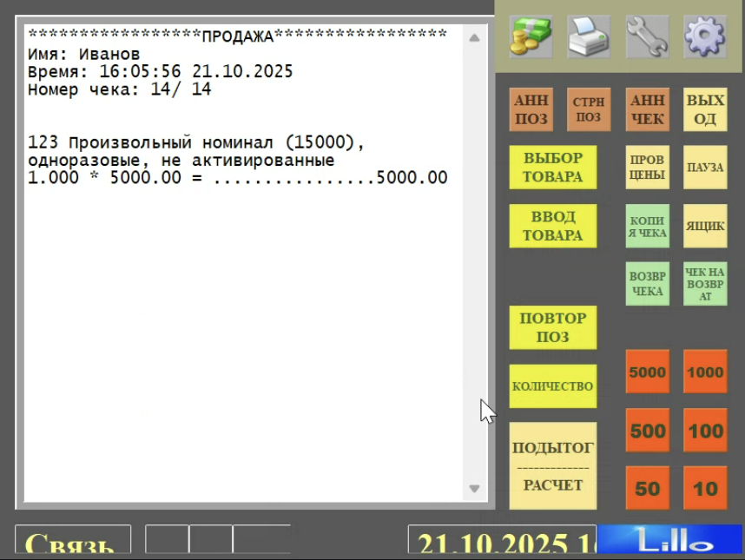This screenshot has width=745, height=560.
Task: Open ВЫБОР ТОВАРА product selection
Action: 552,167
